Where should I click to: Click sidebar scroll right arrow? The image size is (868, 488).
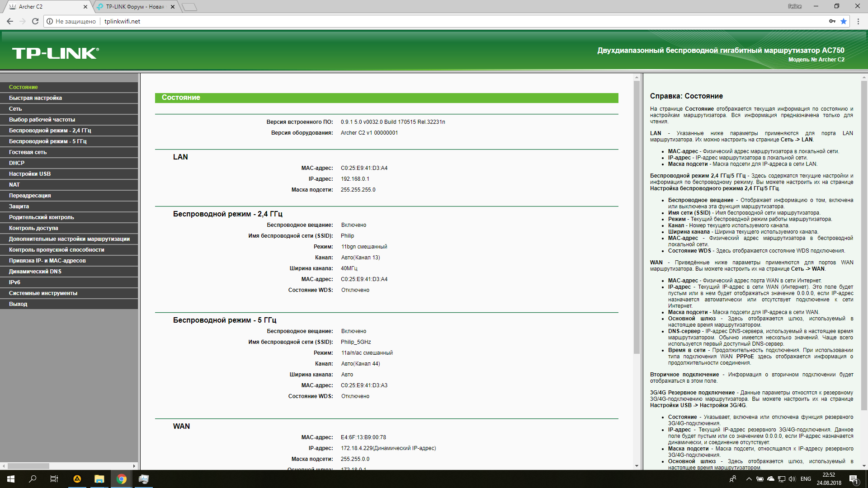pyautogui.click(x=134, y=466)
